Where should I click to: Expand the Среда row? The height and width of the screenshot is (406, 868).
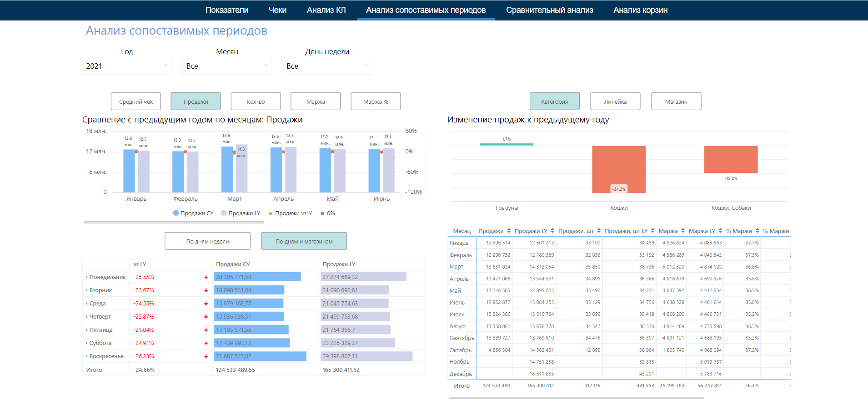pos(86,303)
